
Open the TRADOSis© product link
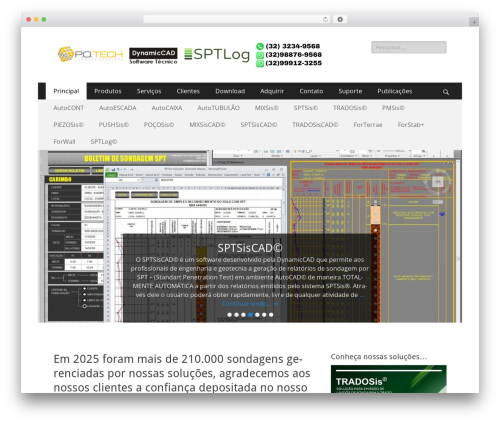[350, 108]
